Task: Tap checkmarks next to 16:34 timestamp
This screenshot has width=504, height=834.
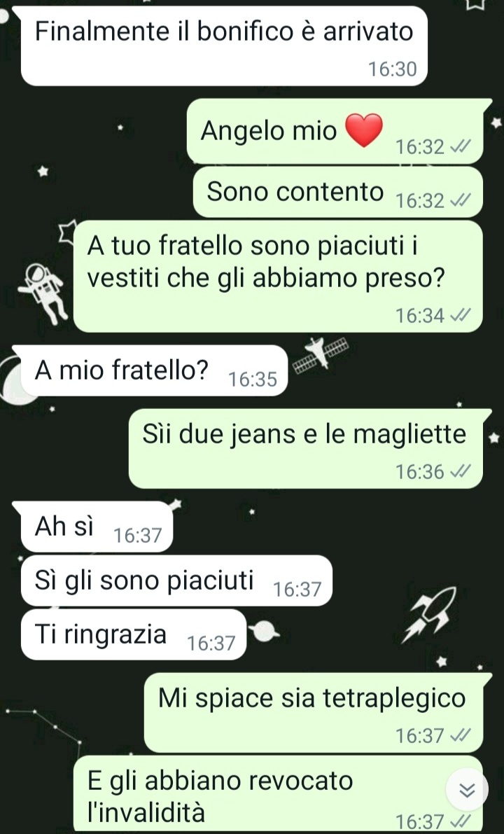Action: click(459, 315)
